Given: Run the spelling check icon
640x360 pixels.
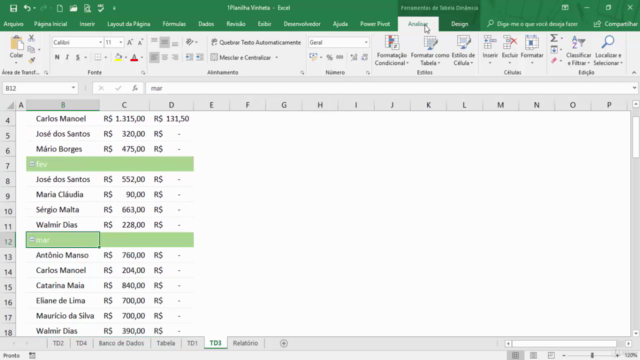Looking at the screenshot, I should pos(101,8).
